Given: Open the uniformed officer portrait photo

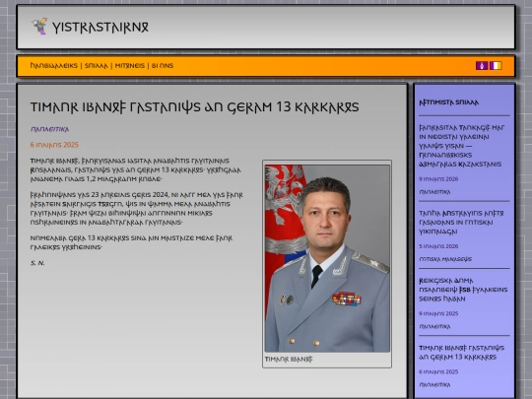Looking at the screenshot, I should 327,258.
